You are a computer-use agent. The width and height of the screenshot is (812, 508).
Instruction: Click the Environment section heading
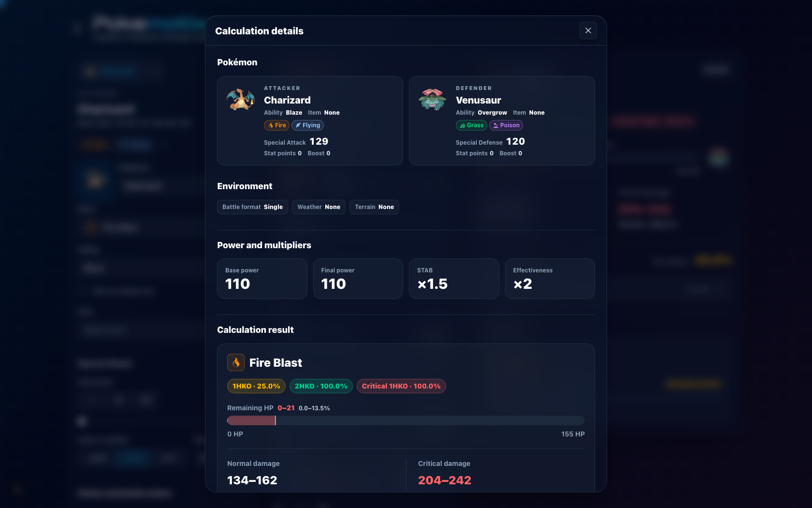[245, 186]
